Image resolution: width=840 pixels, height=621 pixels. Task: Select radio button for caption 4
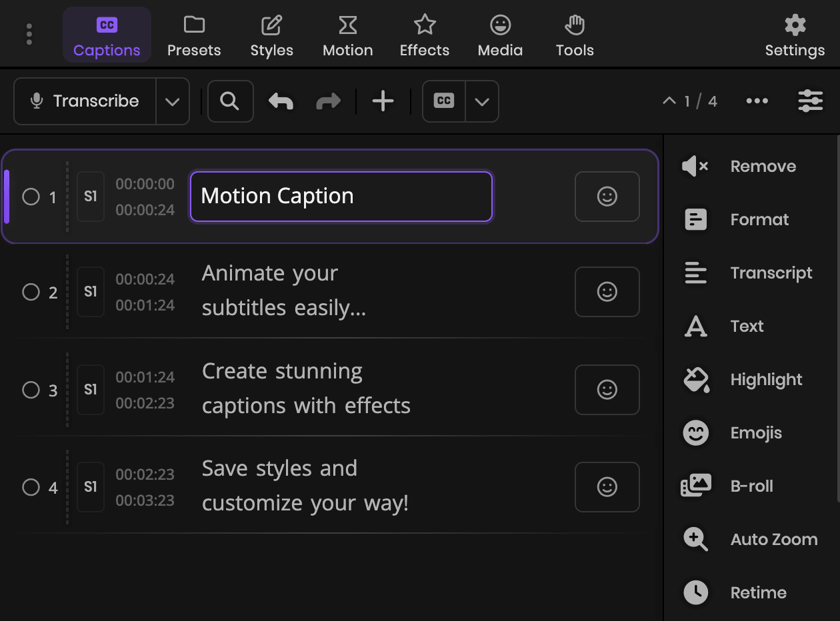point(31,487)
